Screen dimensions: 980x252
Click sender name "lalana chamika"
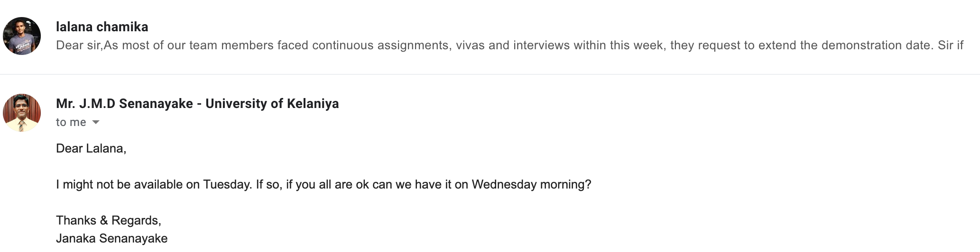[102, 27]
